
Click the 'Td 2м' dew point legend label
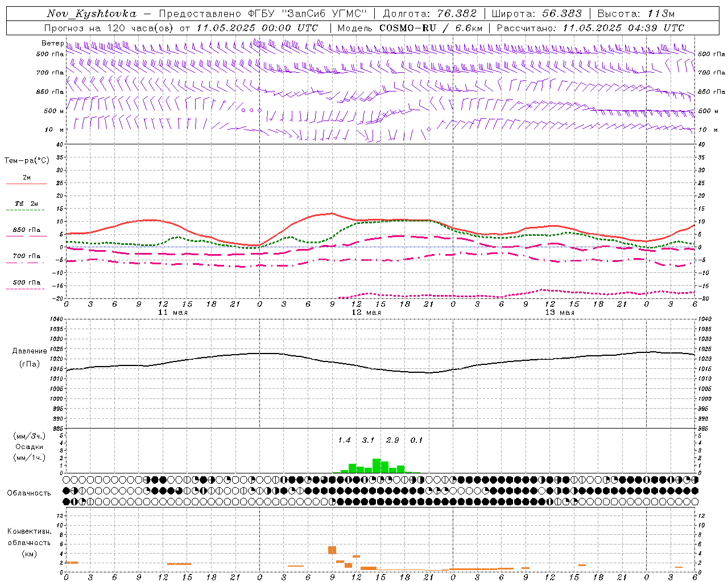point(26,203)
